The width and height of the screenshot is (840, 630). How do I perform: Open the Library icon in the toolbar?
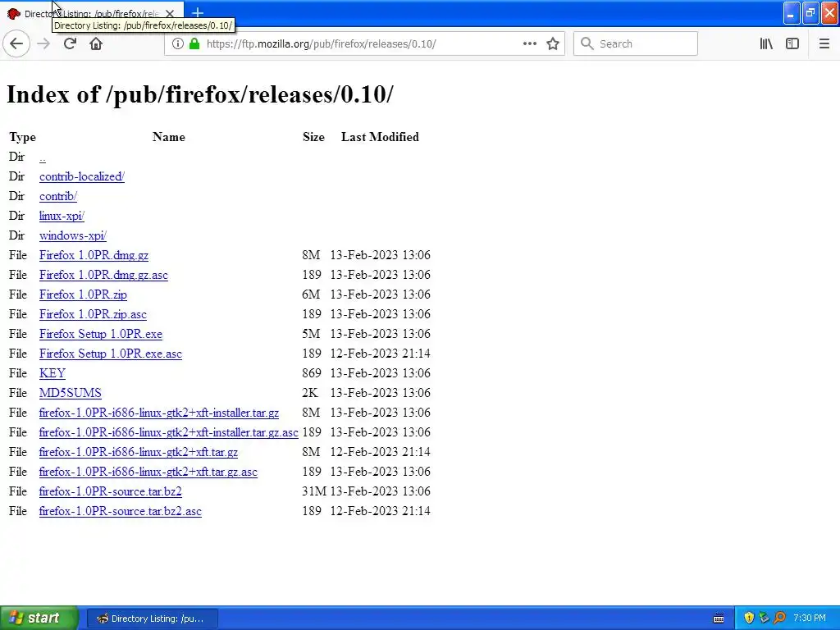[x=766, y=43]
